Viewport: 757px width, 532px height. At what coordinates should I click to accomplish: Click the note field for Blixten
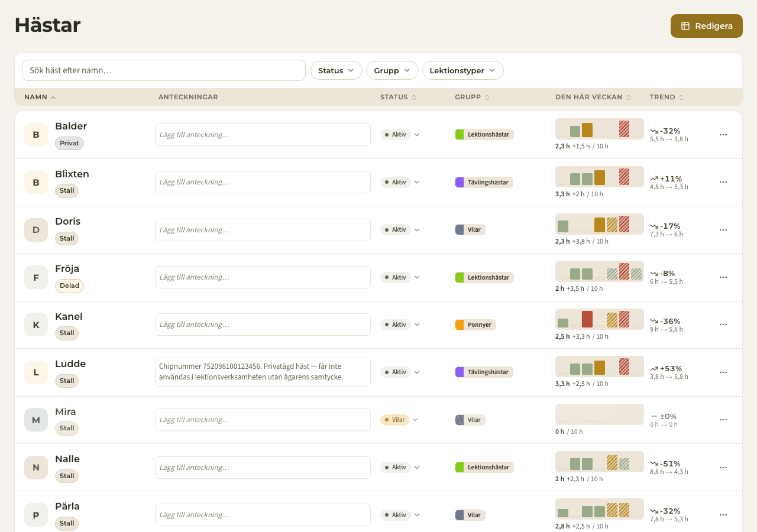[263, 182]
